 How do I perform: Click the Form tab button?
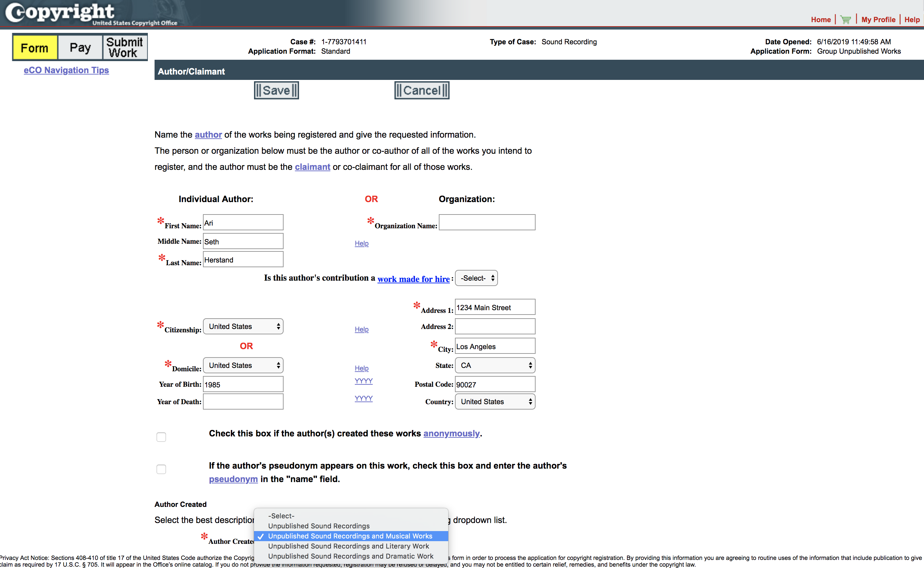click(35, 46)
